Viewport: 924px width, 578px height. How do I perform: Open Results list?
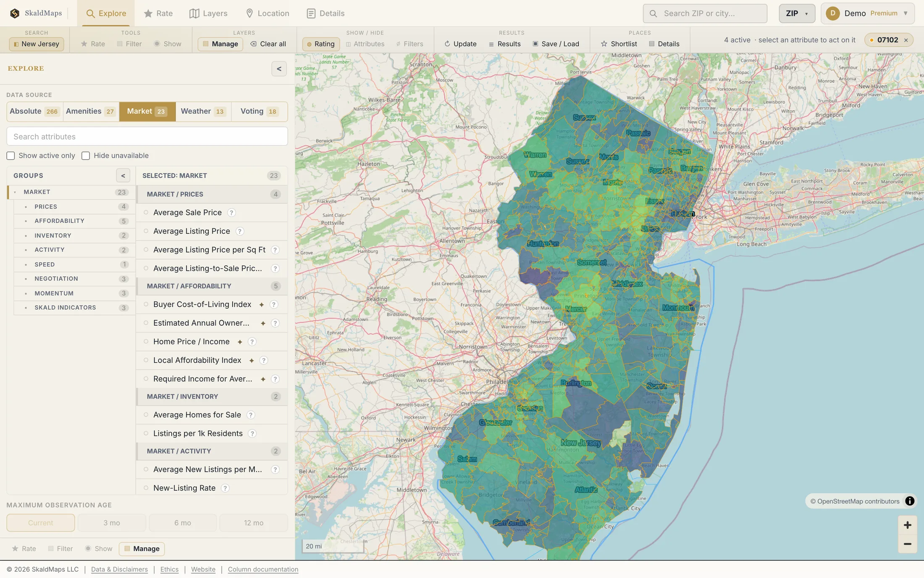tap(504, 44)
